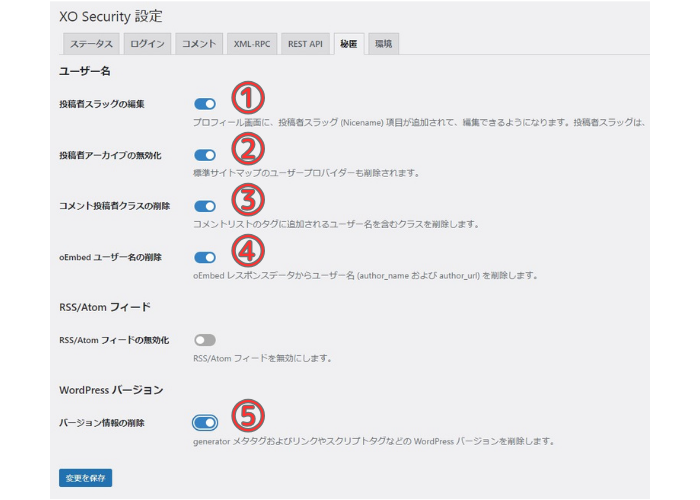Click description text about 標準サイトマップ

coord(306,173)
